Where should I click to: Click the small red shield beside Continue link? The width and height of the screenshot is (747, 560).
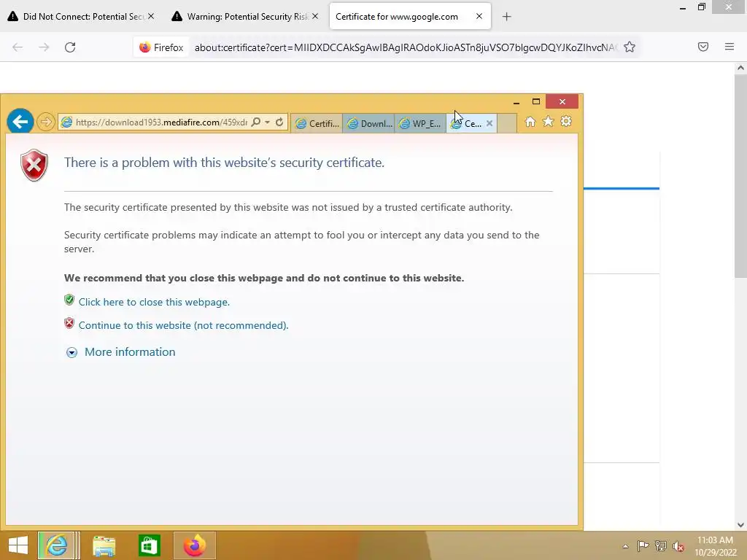click(x=69, y=323)
